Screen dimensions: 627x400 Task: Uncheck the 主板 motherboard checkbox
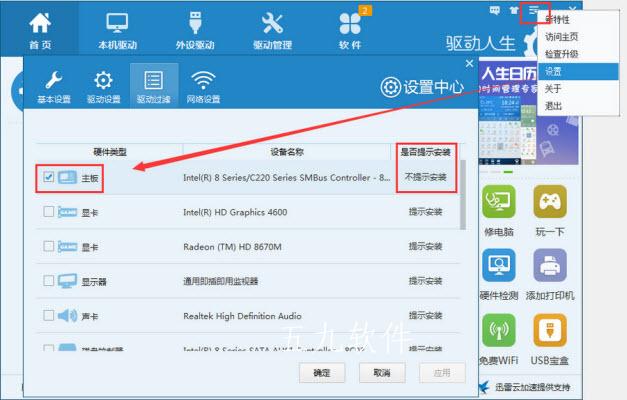48,177
